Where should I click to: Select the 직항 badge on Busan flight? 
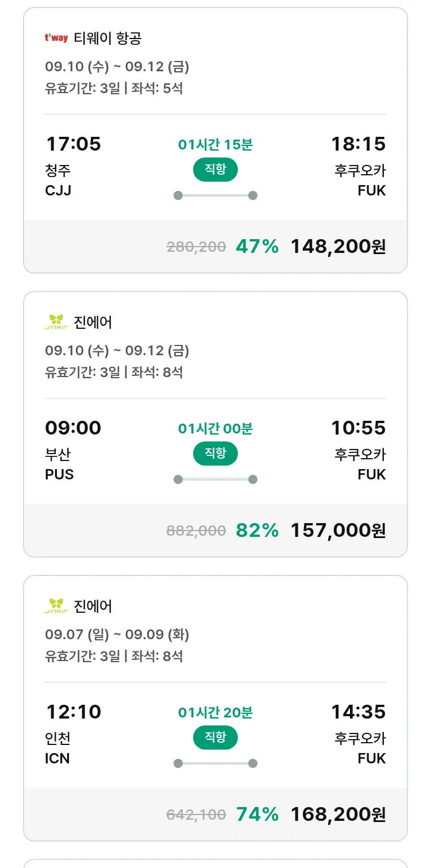(215, 454)
